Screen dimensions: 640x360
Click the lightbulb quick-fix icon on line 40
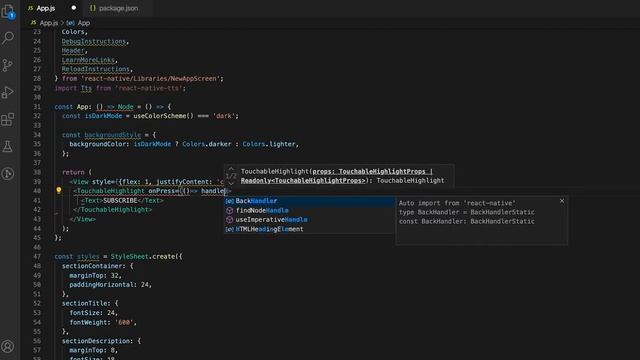[59, 191]
